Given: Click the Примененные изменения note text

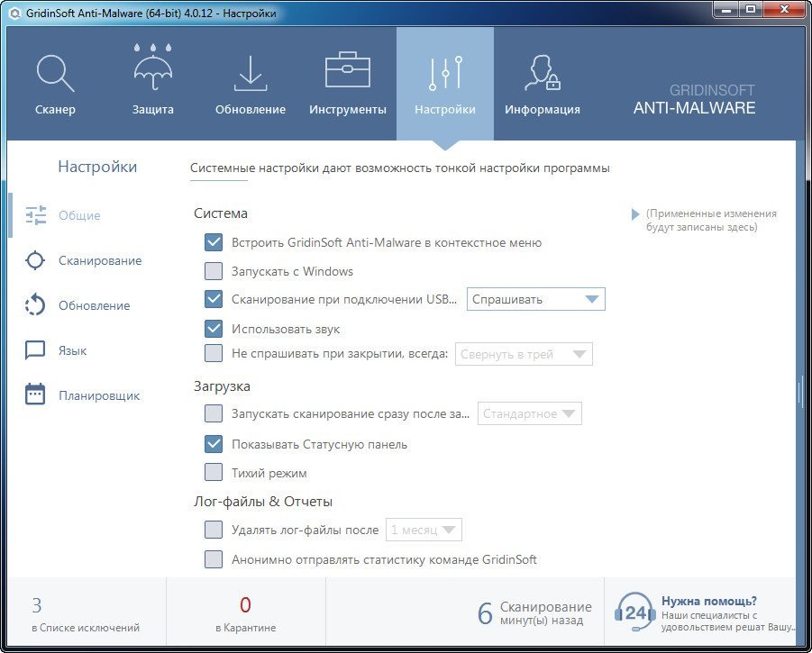Looking at the screenshot, I should pyautogui.click(x=711, y=220).
